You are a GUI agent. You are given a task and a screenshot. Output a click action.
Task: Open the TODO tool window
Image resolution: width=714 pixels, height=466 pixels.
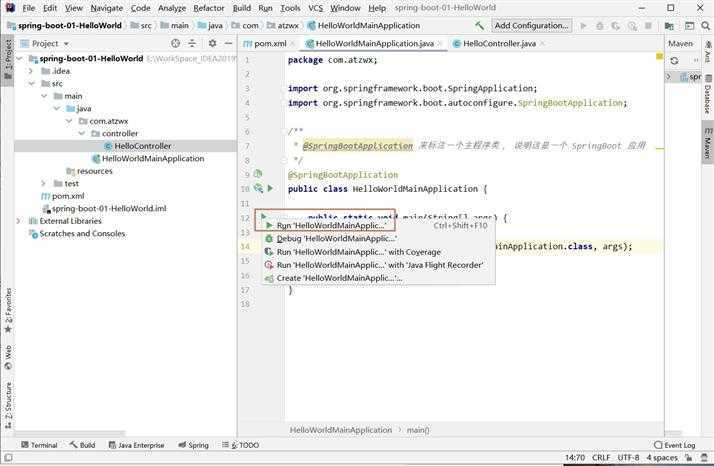point(240,445)
